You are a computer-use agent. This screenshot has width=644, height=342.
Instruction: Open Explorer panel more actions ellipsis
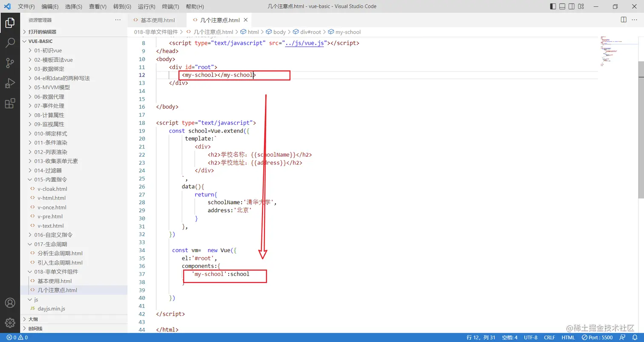[x=118, y=20]
